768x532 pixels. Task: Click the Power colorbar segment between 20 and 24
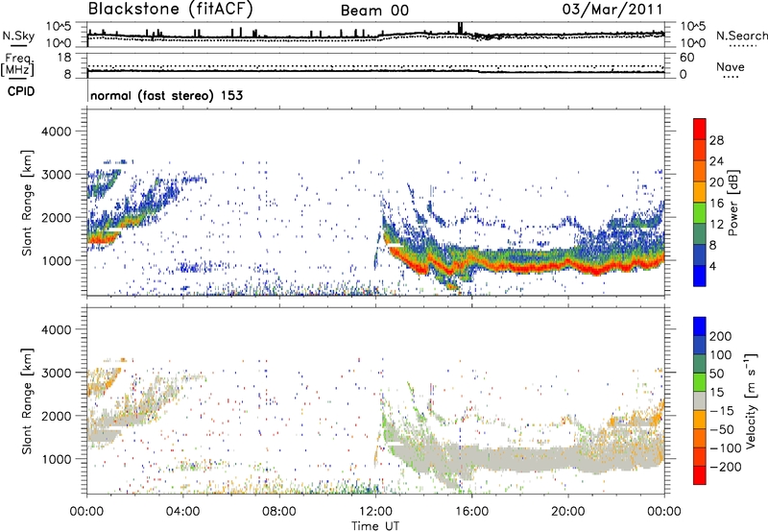[x=700, y=171]
